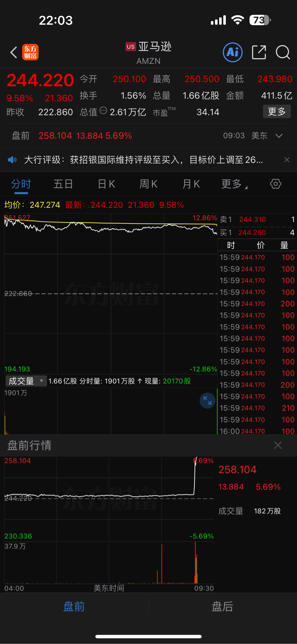Read the 大行评级 news headline
The image size is (297, 644).
point(143,160)
